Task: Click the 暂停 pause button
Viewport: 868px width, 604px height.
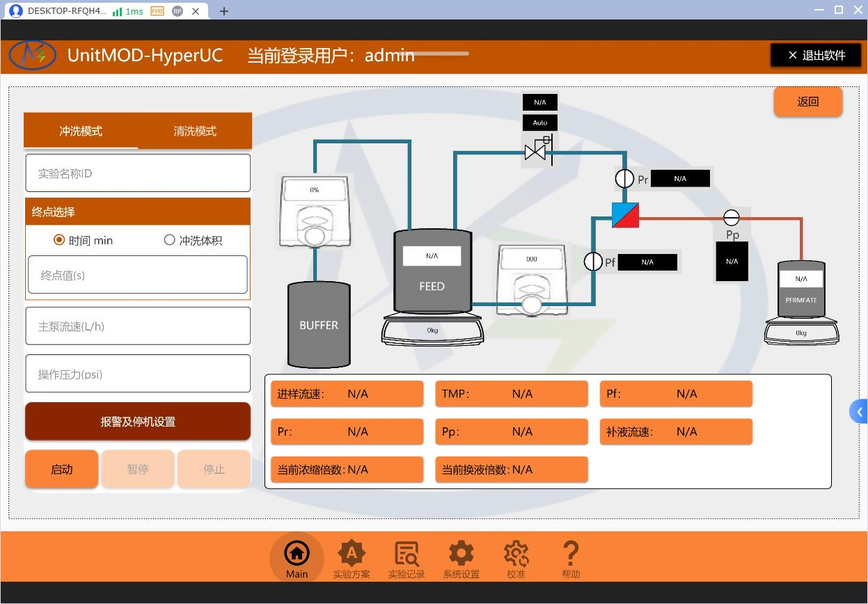Action: click(138, 469)
